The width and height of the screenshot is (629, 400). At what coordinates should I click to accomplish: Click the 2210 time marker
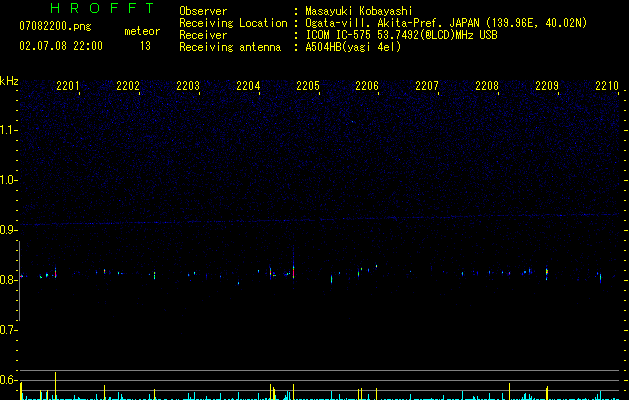(x=607, y=86)
